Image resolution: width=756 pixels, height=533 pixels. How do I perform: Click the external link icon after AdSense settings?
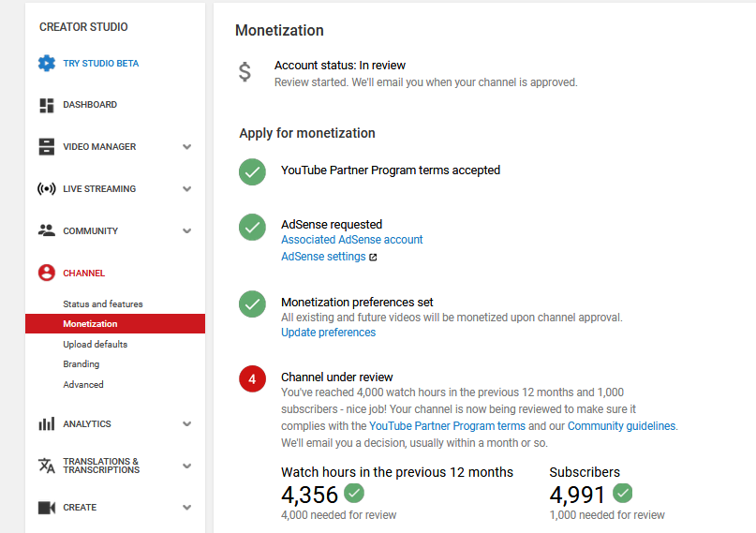[373, 258]
